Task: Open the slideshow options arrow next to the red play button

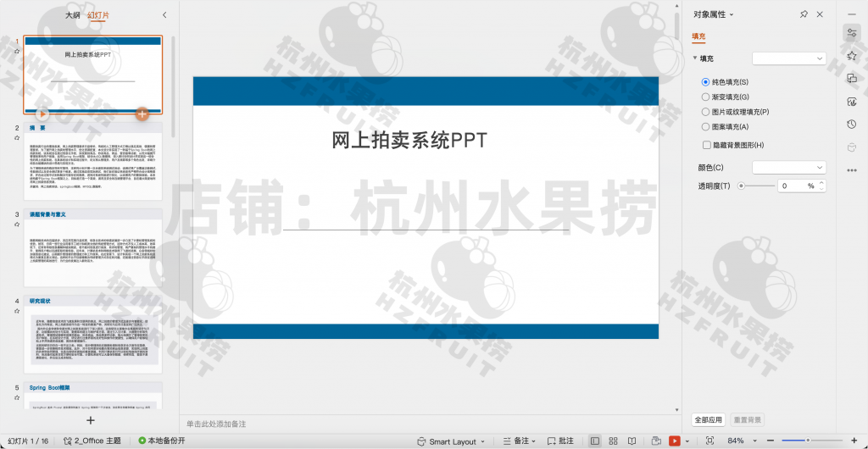Action: click(x=687, y=441)
